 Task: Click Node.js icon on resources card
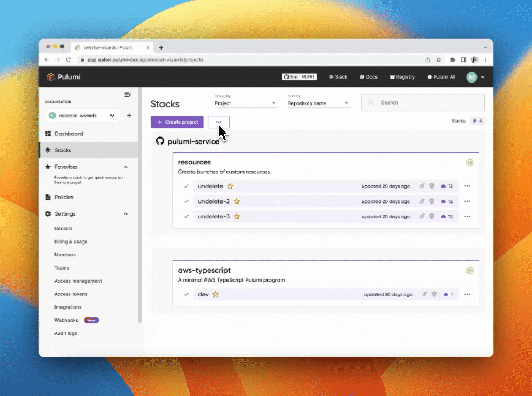469,162
